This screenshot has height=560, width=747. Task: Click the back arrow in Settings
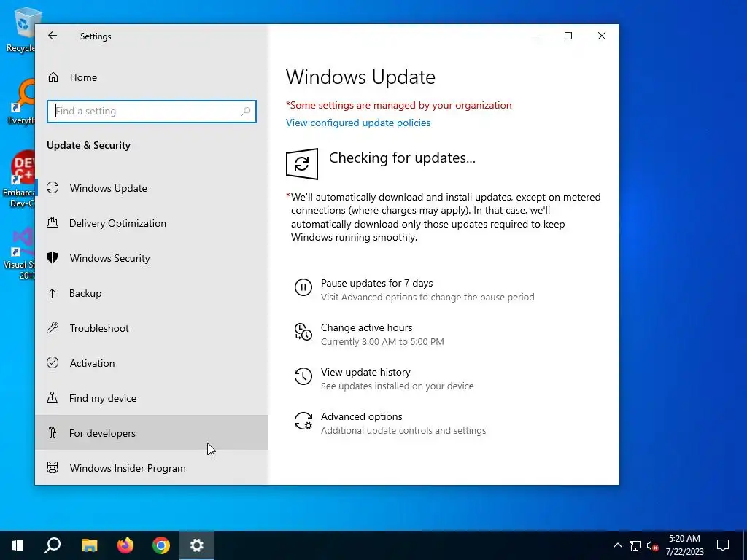click(x=53, y=36)
